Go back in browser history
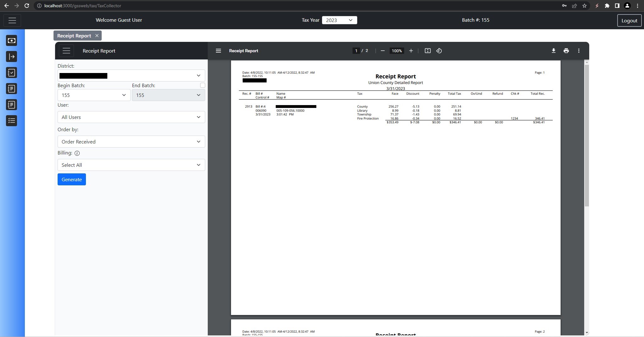 click(x=7, y=6)
